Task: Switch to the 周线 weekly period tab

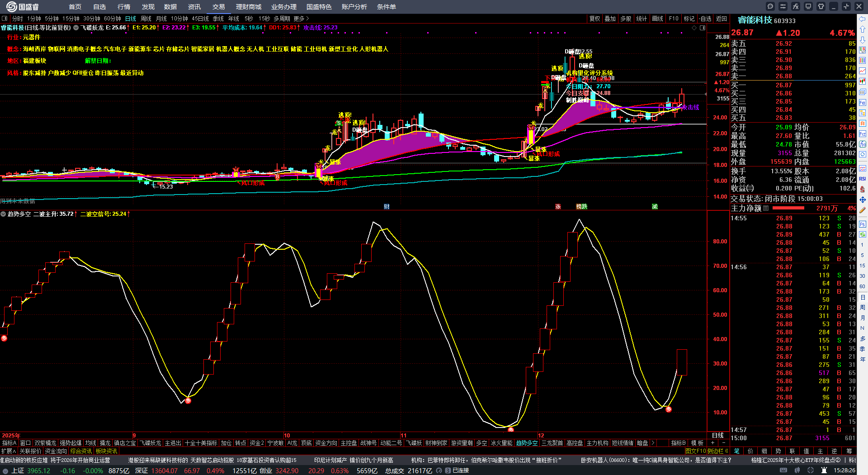Action: (x=146, y=19)
